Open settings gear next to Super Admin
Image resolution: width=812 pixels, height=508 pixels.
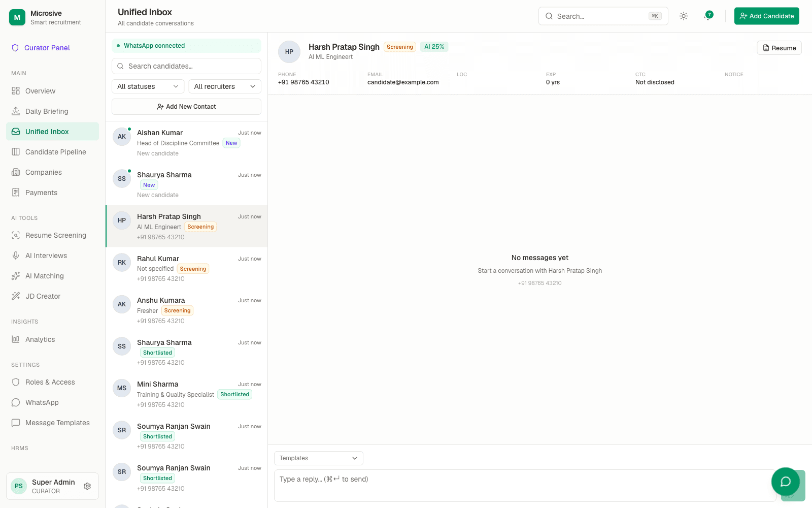(x=87, y=486)
